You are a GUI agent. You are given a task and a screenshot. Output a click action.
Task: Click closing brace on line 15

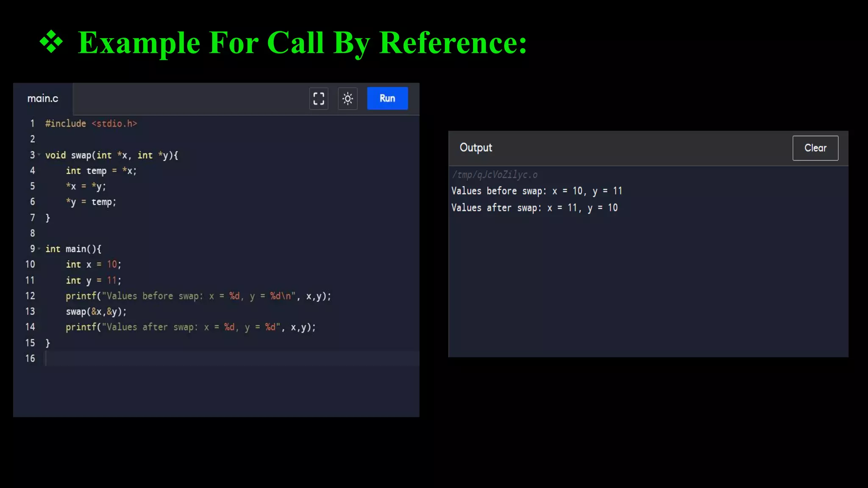pyautogui.click(x=48, y=343)
